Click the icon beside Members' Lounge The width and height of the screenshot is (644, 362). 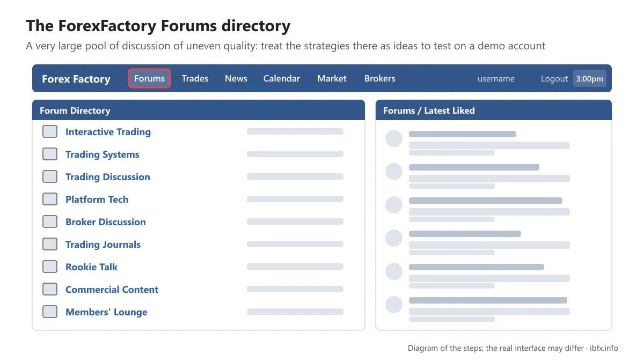50,312
